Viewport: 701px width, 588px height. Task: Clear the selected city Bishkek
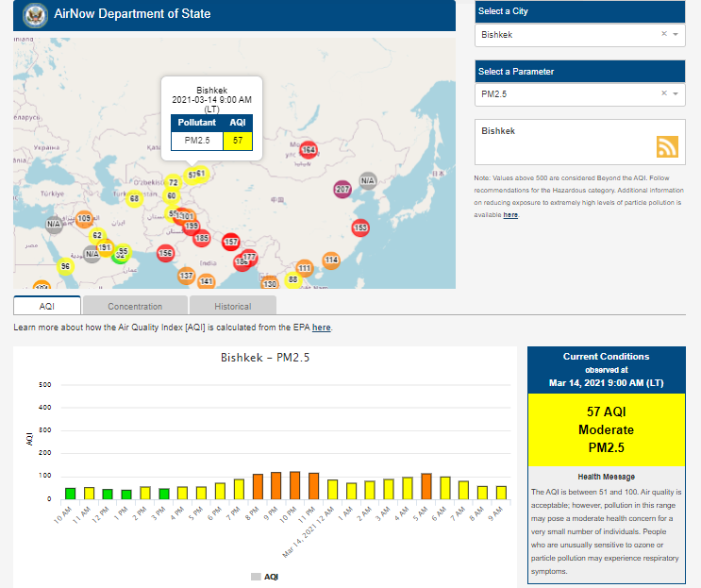pos(663,34)
